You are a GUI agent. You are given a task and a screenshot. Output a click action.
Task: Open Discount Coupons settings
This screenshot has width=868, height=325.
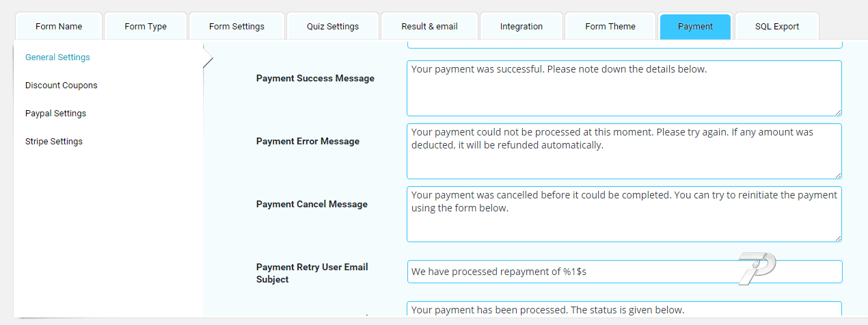[x=62, y=86]
